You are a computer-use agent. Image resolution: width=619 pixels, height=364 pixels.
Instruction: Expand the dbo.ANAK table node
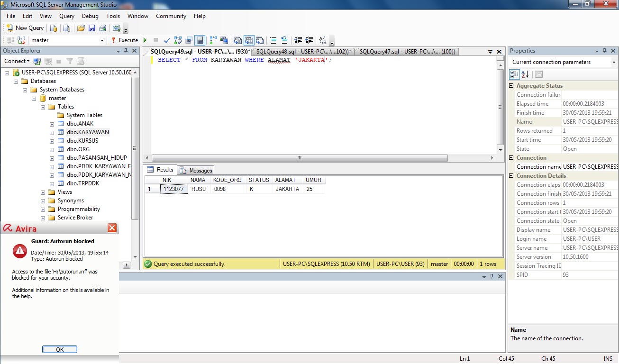point(52,124)
